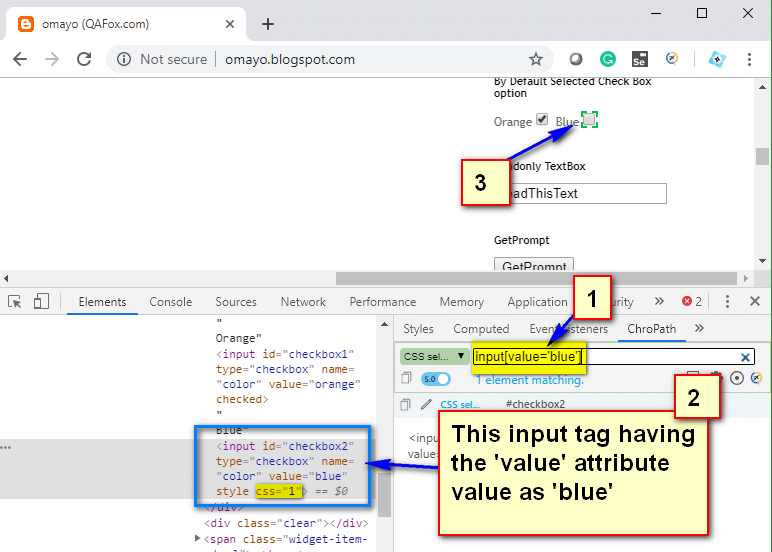Click the Elements tree scroll up arrow
Screen dimensions: 772x552
coord(385,325)
